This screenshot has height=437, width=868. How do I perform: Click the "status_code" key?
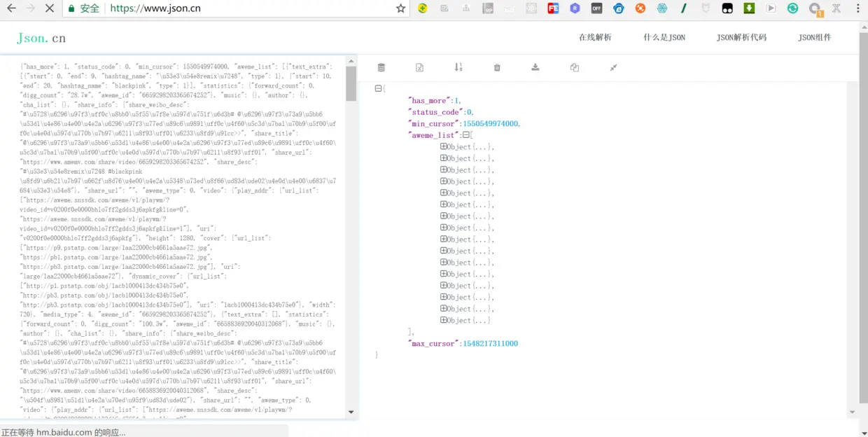coord(437,112)
